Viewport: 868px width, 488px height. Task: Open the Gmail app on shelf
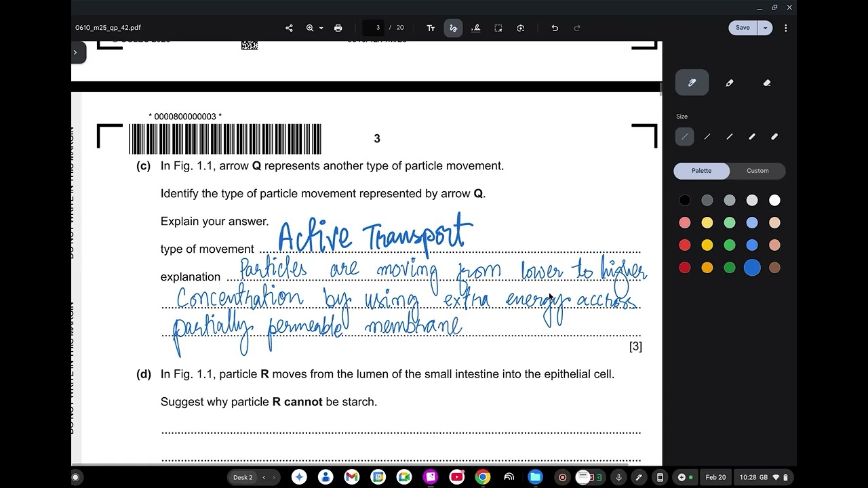tap(351, 477)
